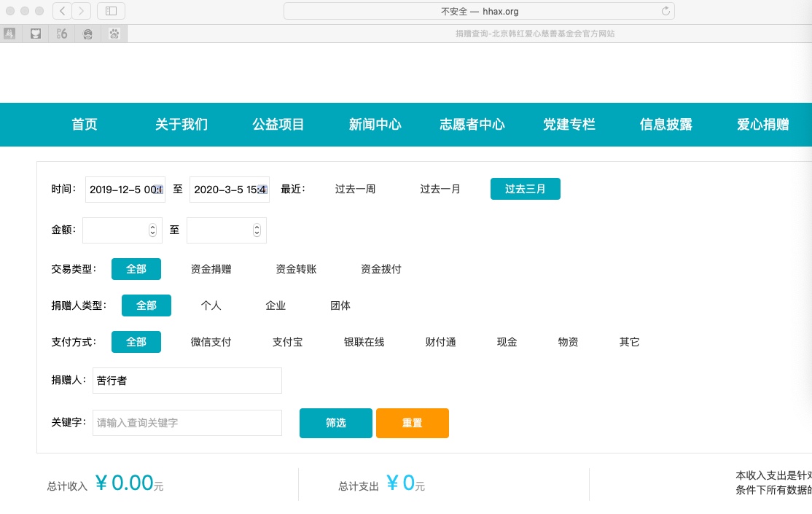Screen dimensions: 812x514
Task: Select the 过去一周 time range
Action: pos(355,189)
